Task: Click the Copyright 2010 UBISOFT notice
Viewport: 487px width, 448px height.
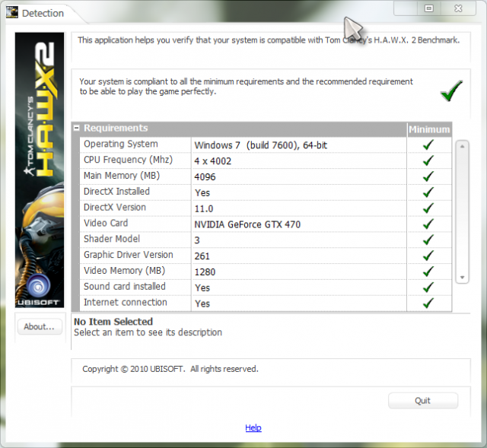Action: click(x=170, y=369)
